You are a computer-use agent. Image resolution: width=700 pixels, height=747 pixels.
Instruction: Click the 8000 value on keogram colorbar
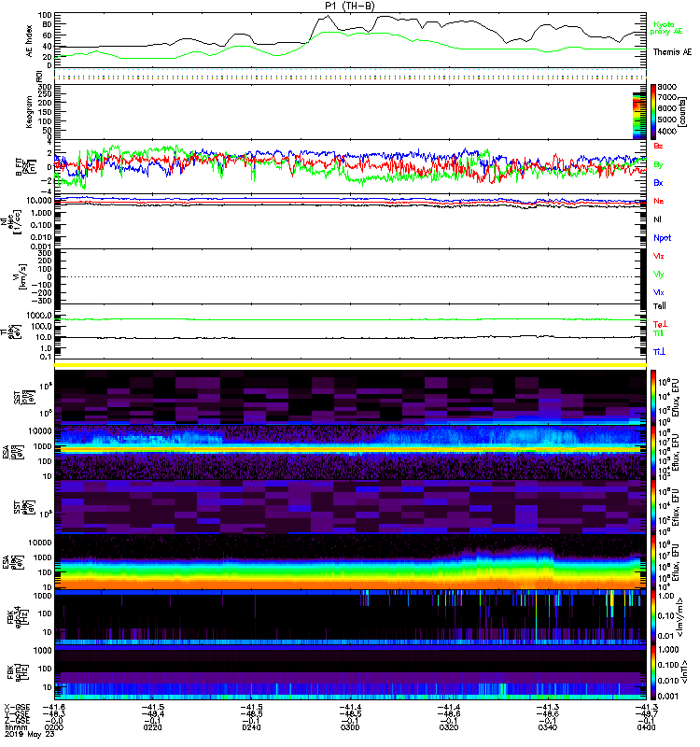click(x=667, y=87)
